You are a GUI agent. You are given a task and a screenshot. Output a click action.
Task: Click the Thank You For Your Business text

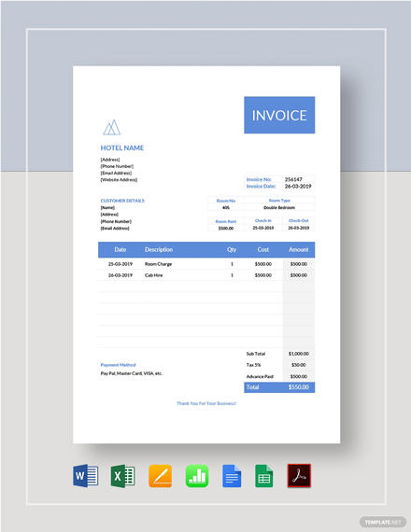(x=206, y=403)
